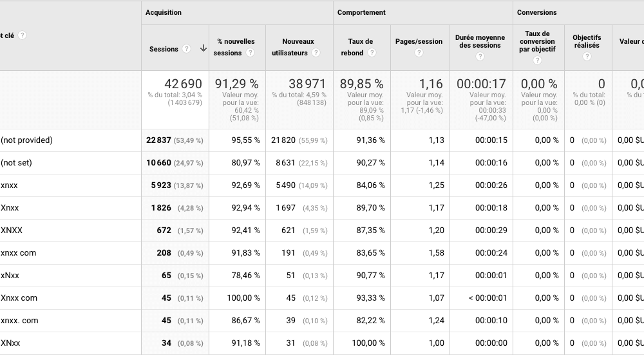The height and width of the screenshot is (358, 644).
Task: Select the Comportement column group header
Action: [x=361, y=12]
